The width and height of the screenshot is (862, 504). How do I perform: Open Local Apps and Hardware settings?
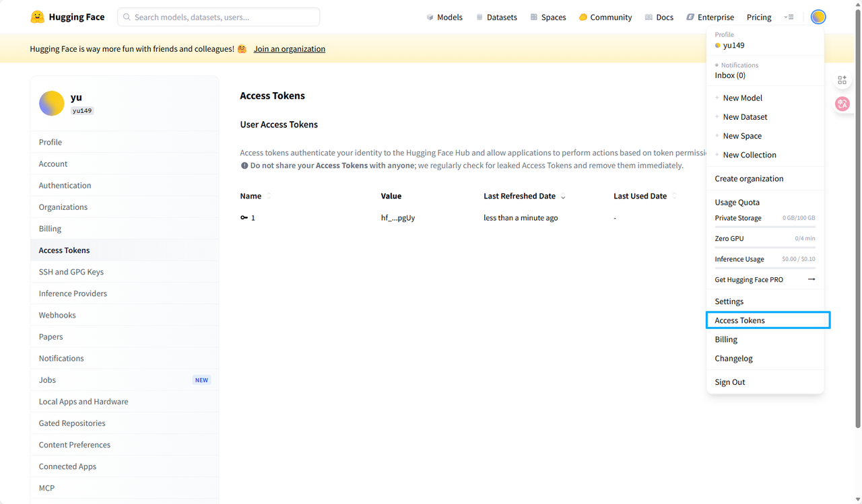pyautogui.click(x=125, y=401)
